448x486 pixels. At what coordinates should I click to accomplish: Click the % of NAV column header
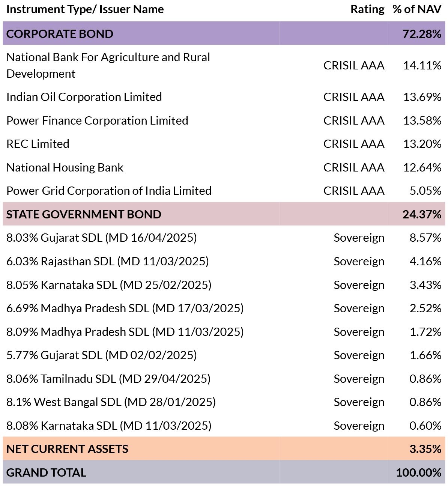417,9
